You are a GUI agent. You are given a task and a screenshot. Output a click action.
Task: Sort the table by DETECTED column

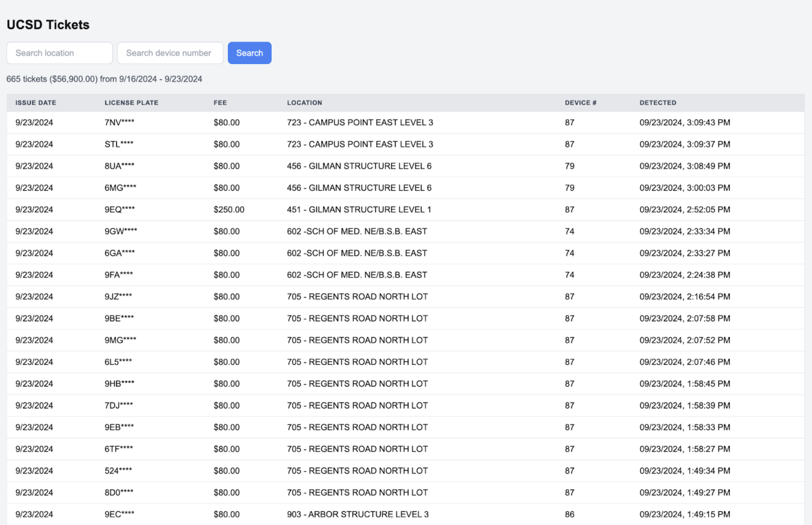[x=657, y=103]
